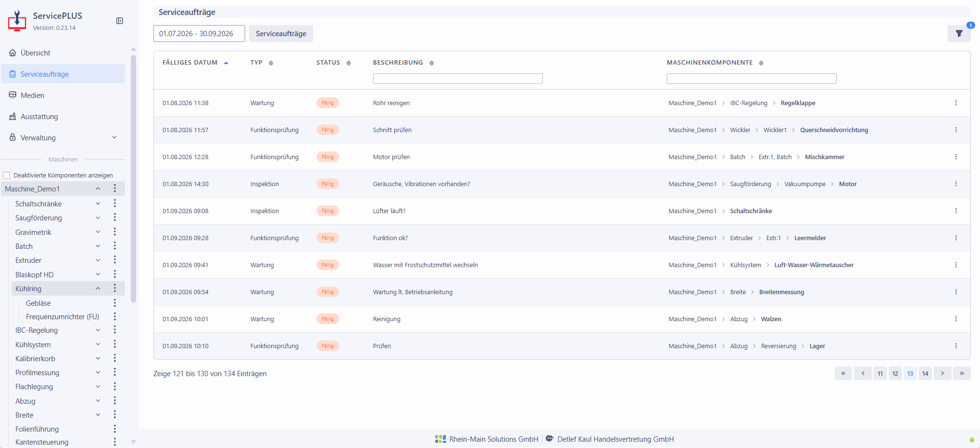Expand the Saugförderung tree node
980x448 pixels.
(x=98, y=218)
